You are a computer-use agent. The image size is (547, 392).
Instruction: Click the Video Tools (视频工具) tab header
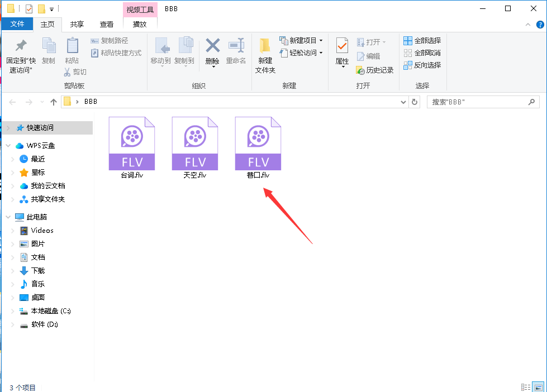pyautogui.click(x=140, y=9)
